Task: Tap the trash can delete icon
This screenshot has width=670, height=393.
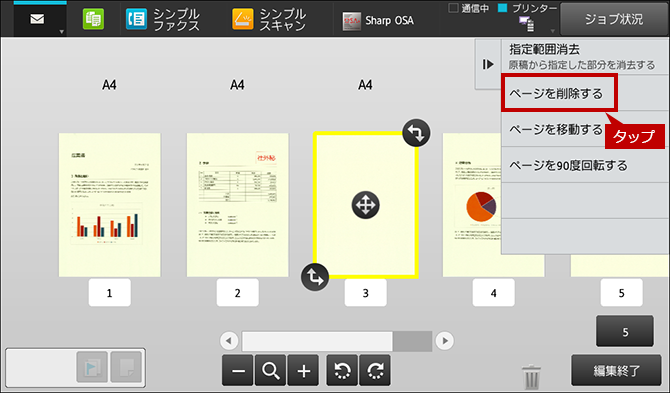Action: (x=532, y=376)
